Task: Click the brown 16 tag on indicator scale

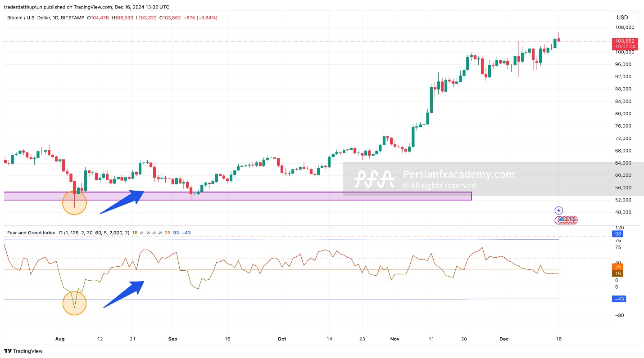Action: click(618, 273)
